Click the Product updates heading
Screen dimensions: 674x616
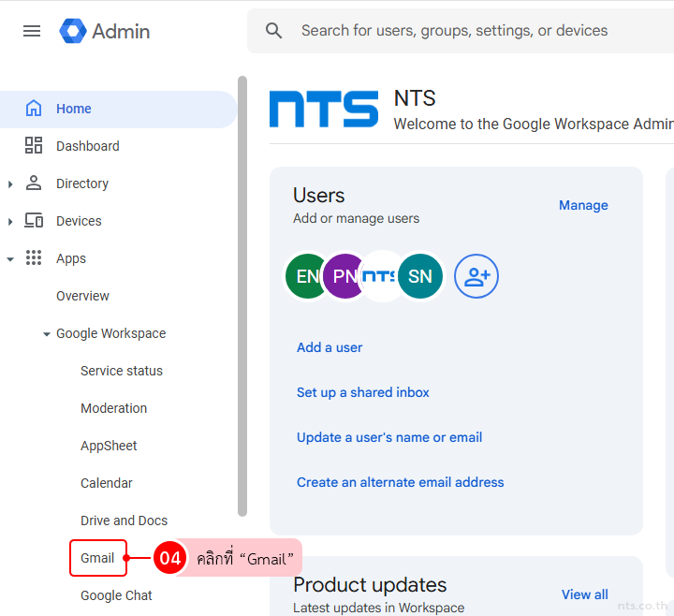pyautogui.click(x=370, y=584)
